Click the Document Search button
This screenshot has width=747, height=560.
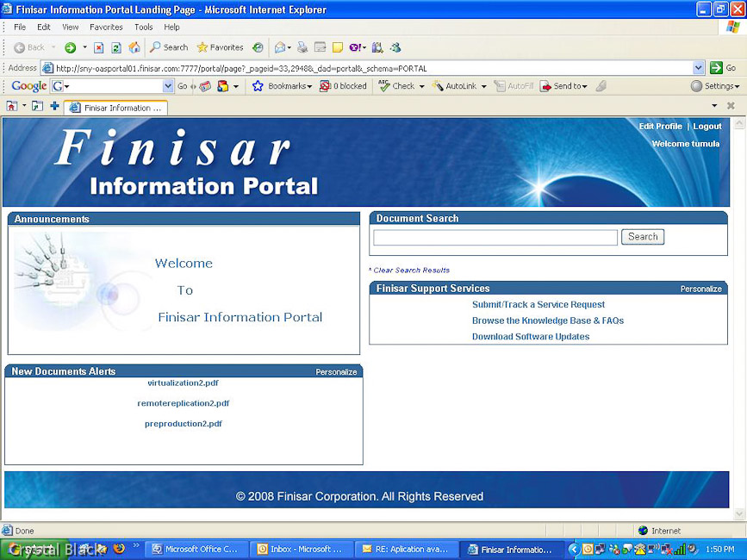point(643,237)
